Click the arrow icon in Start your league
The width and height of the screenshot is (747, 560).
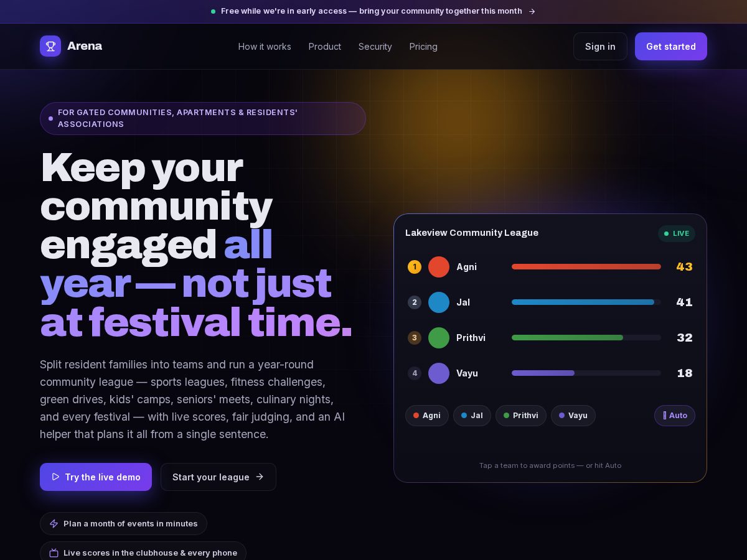click(x=260, y=477)
